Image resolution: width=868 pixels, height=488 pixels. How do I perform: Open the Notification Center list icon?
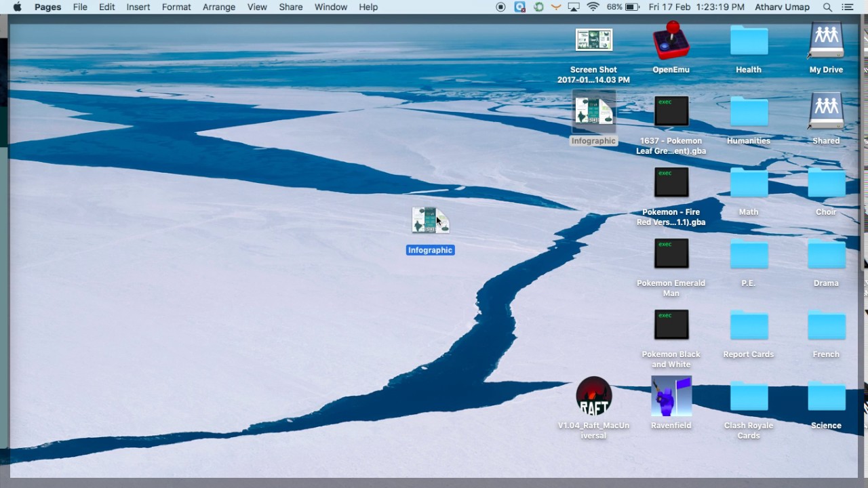click(x=848, y=7)
